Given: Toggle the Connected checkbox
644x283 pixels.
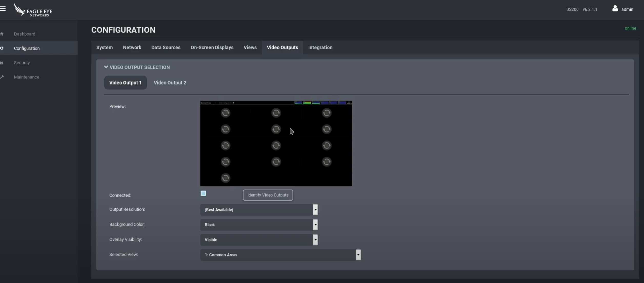Looking at the screenshot, I should point(203,193).
